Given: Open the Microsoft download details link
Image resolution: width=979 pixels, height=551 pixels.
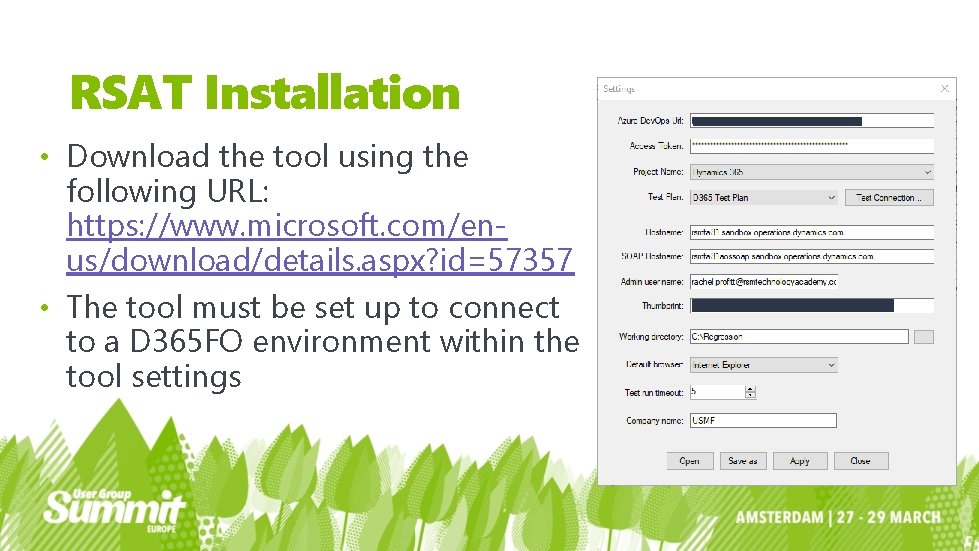Looking at the screenshot, I should pyautogui.click(x=320, y=243).
